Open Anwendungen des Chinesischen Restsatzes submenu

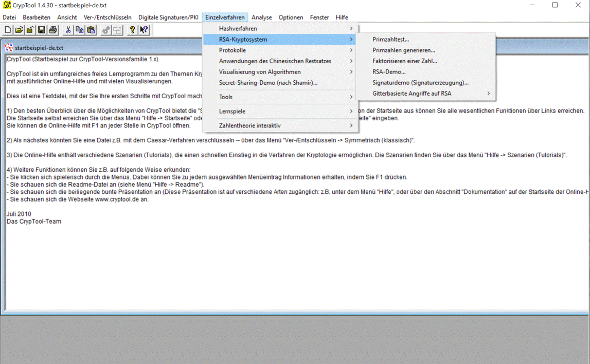point(281,61)
